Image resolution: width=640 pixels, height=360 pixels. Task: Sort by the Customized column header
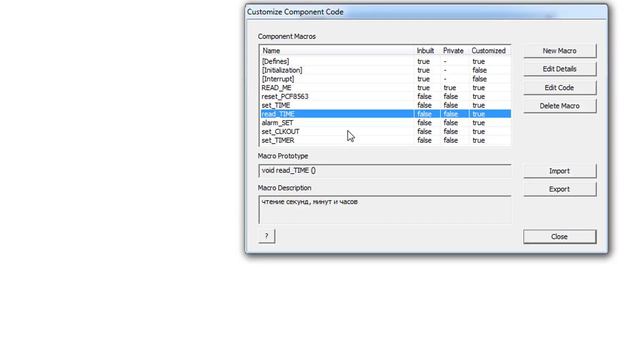[x=489, y=51]
